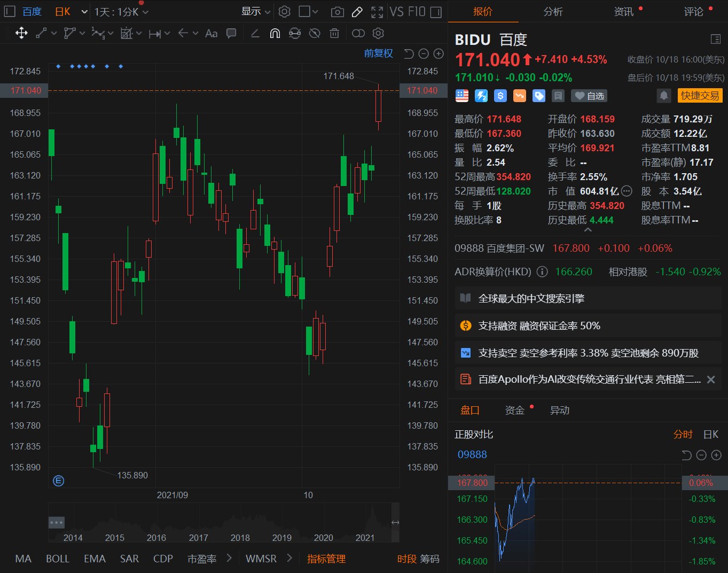Dismiss the 百度Apollo news banner
728x573 pixels.
[711, 380]
